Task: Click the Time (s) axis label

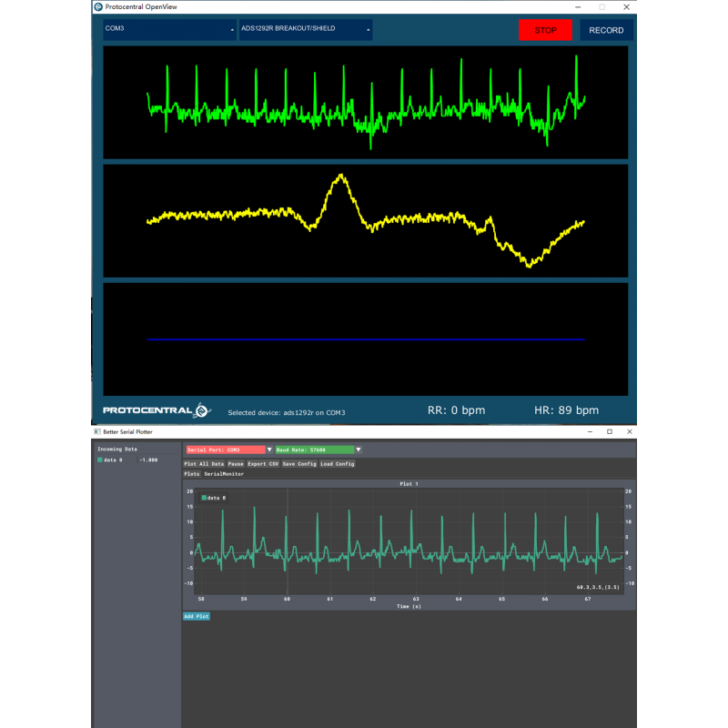Action: (409, 606)
